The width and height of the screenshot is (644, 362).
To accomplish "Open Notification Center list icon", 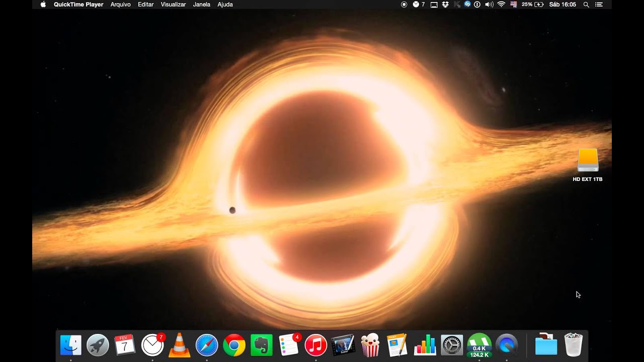I will [x=598, y=5].
